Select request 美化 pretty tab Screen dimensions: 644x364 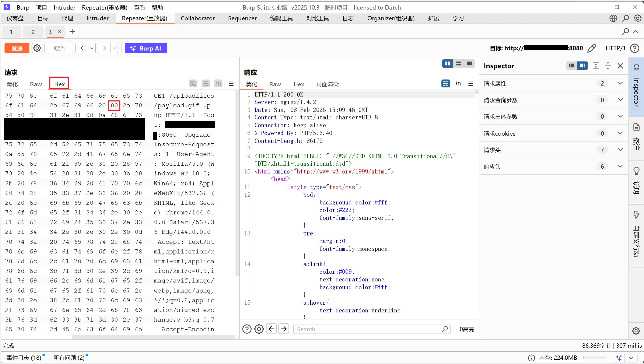pyautogui.click(x=12, y=84)
